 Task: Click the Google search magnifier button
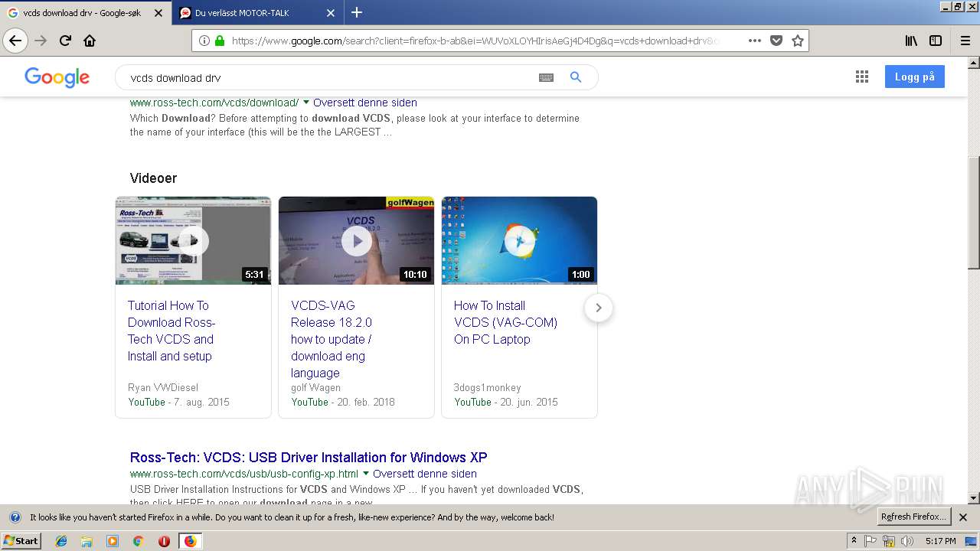(x=576, y=77)
